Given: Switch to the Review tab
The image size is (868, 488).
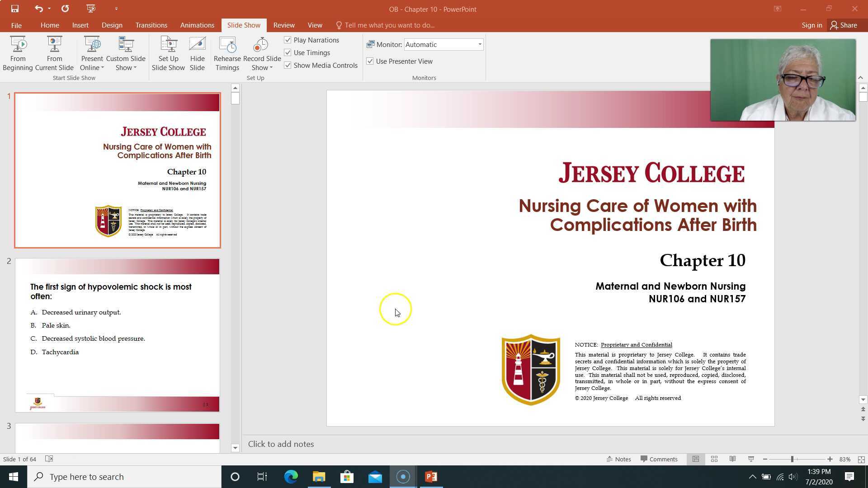Looking at the screenshot, I should click(x=283, y=25).
